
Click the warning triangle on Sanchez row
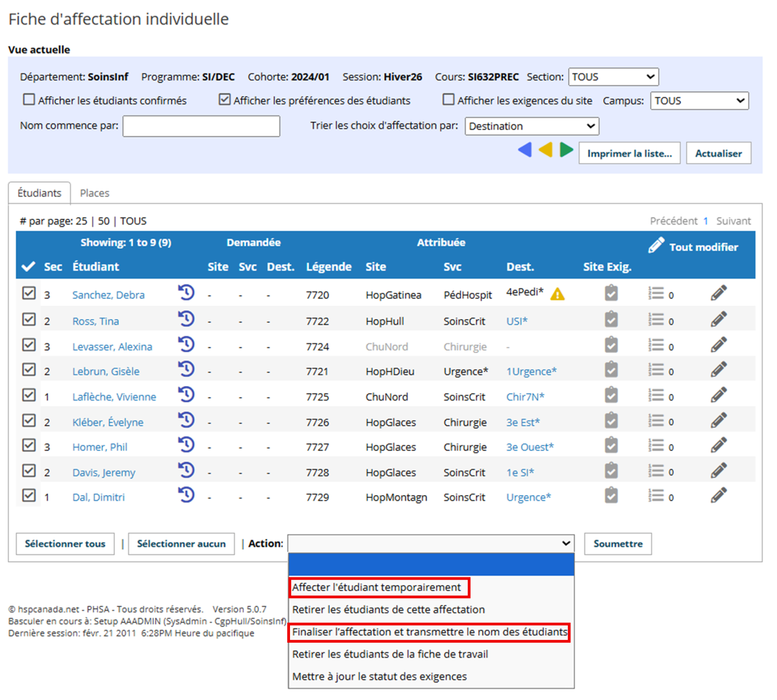pyautogui.click(x=557, y=294)
